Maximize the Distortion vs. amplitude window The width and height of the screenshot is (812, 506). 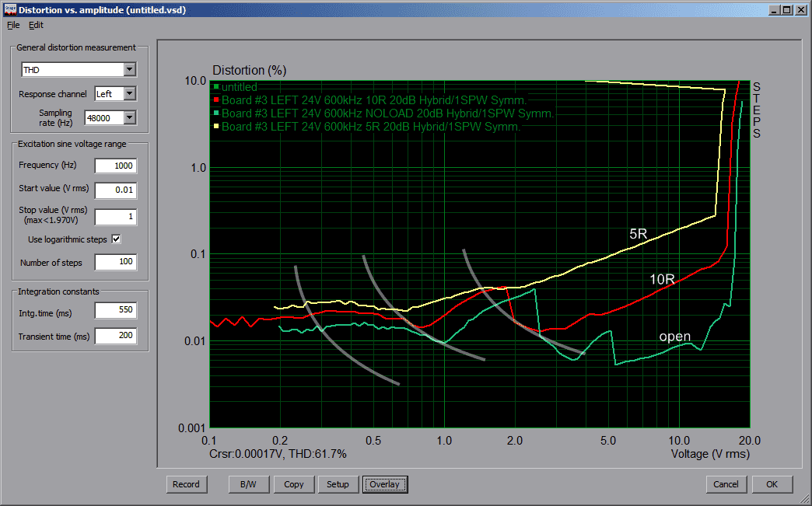(787, 10)
